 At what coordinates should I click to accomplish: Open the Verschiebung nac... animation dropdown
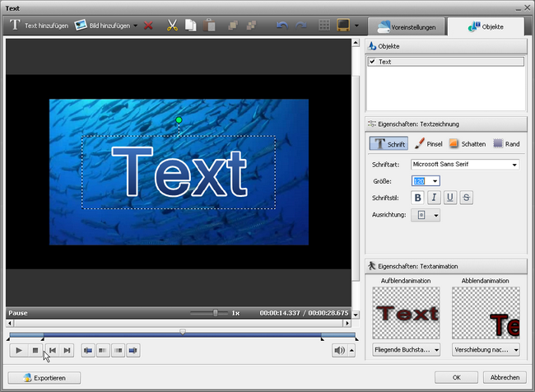(x=486, y=350)
